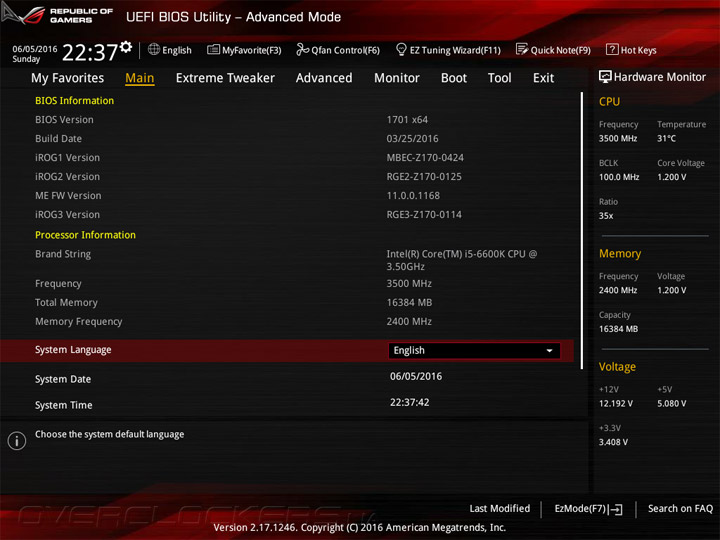Open Quick Note(F9) notepad icon
This screenshot has width=720, height=540.
(522, 49)
